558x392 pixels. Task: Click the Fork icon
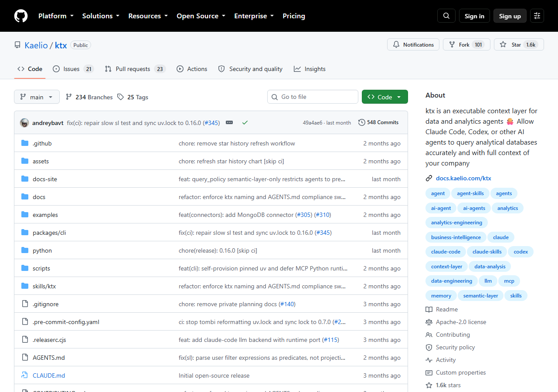pos(452,44)
